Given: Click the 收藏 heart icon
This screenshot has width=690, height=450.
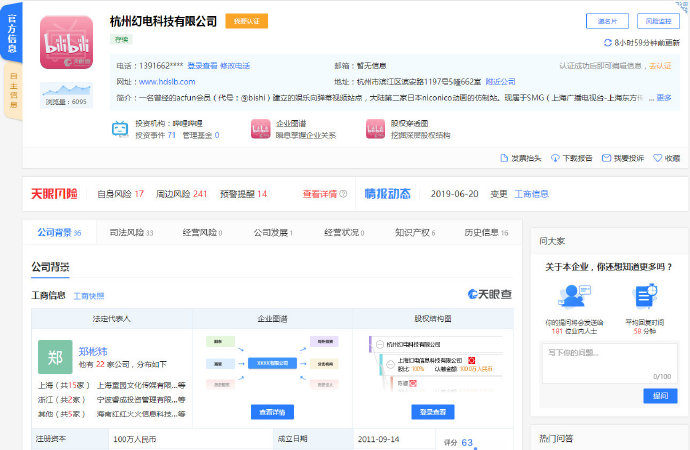Looking at the screenshot, I should pyautogui.click(x=657, y=158).
